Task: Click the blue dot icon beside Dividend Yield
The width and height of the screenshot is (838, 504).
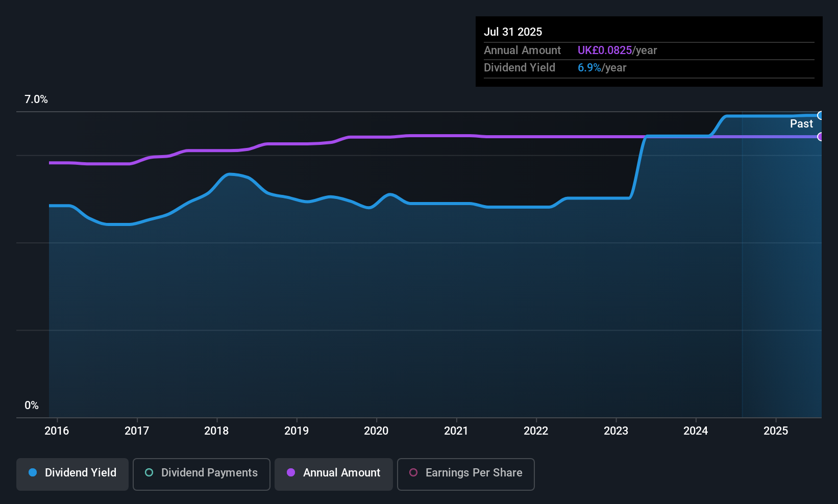Action: coord(33,473)
